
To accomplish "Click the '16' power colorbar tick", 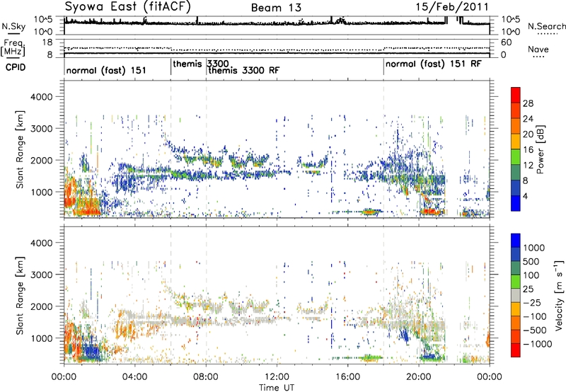I will (528, 150).
